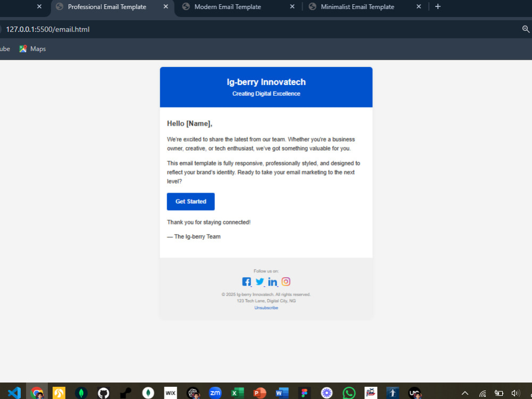
Task: Open Microsoft Excel from the taskbar
Action: point(237,393)
